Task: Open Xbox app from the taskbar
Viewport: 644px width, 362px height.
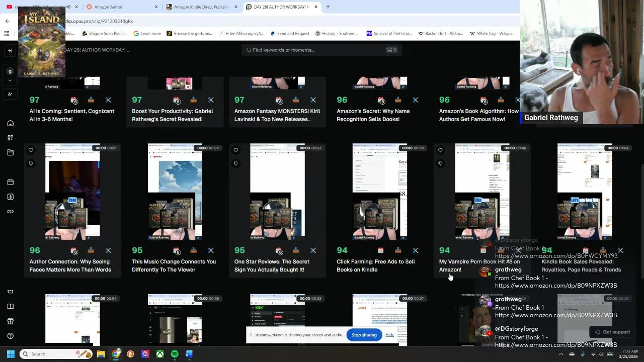Action: [x=159, y=354]
